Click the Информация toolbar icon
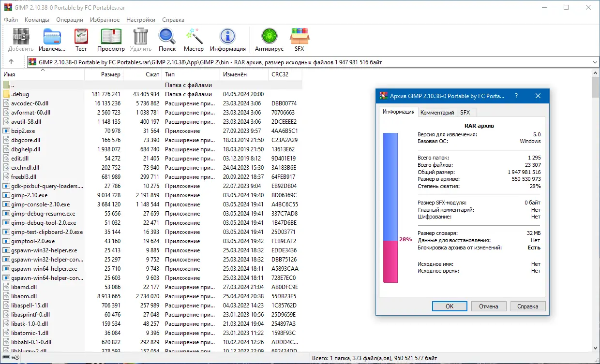600x364 pixels. [x=227, y=36]
